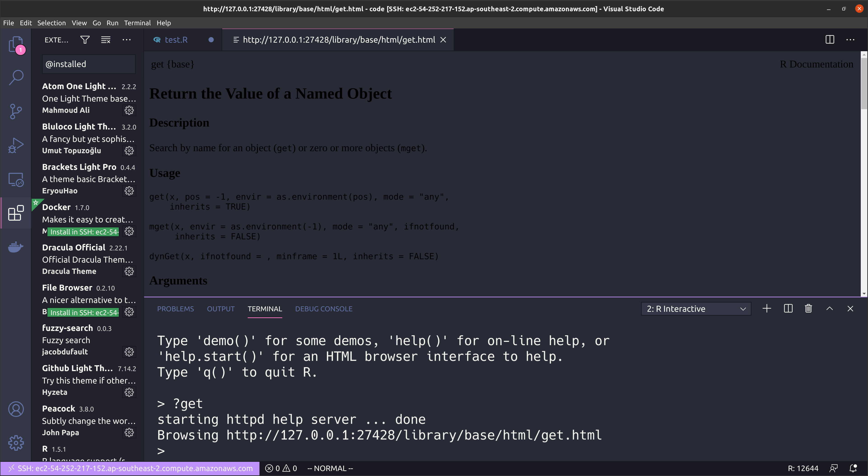
Task: Split the terminal panel
Action: click(788, 308)
